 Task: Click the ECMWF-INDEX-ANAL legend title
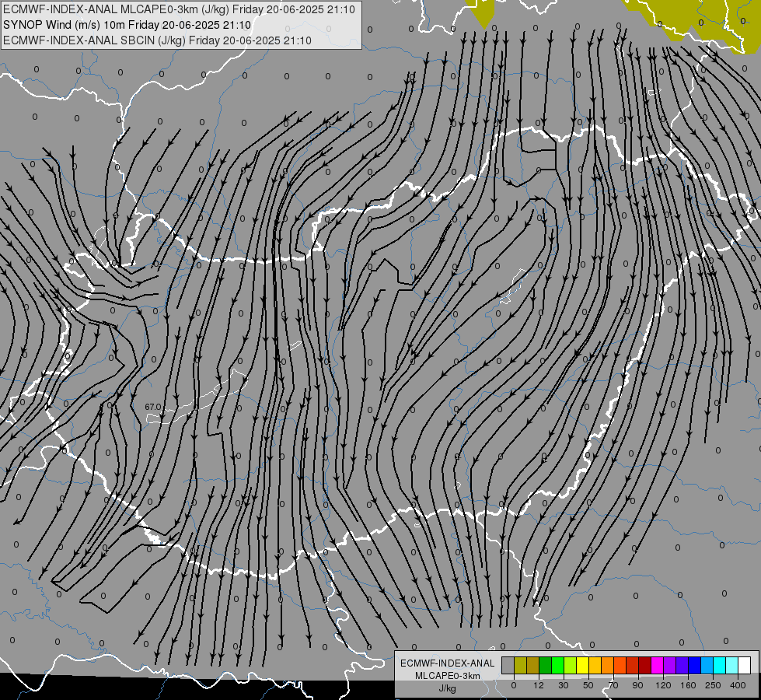448,663
